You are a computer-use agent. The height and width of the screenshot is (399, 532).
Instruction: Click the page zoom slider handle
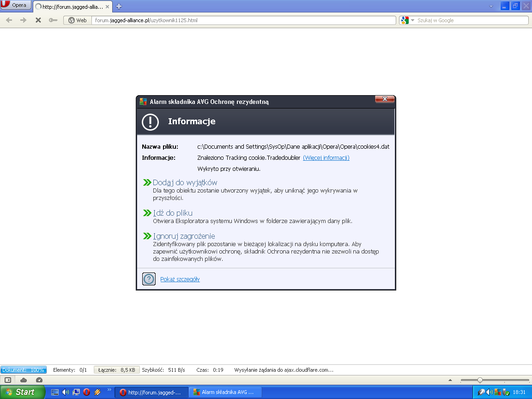480,380
